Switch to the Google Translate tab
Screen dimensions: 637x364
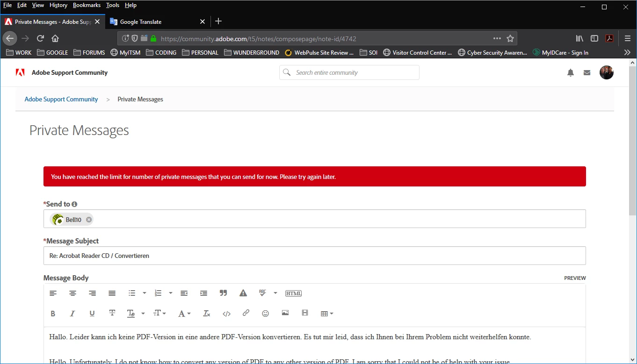click(x=157, y=21)
